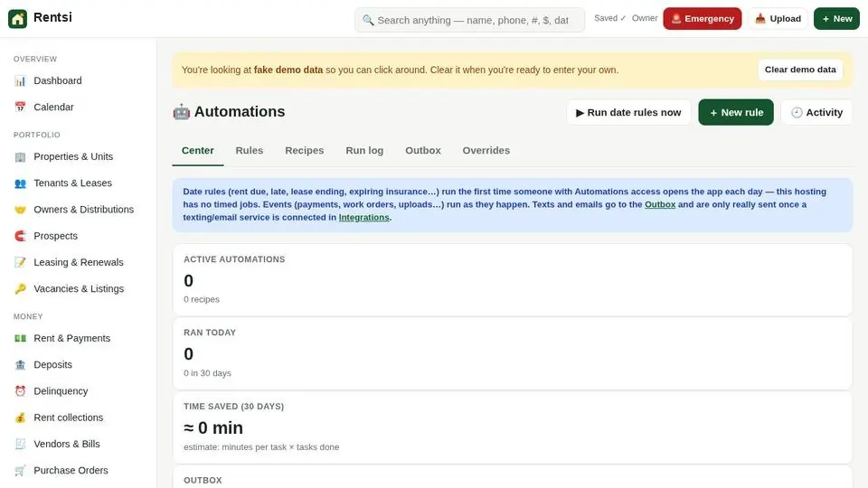This screenshot has height=488, width=868.
Task: Click the Rentsi brand name text
Action: pos(52,17)
